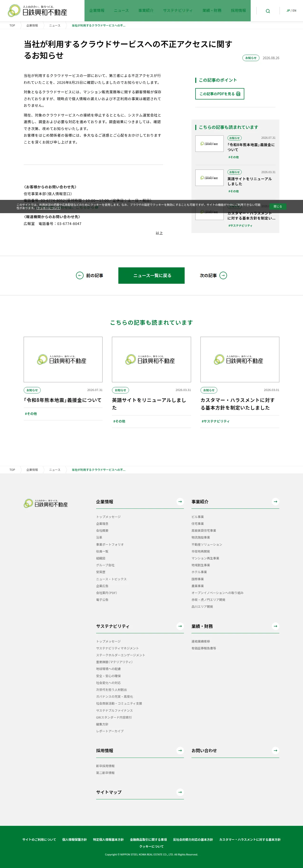
Task: Go to TOP in the upper breadcrumb
Action: coord(12,26)
